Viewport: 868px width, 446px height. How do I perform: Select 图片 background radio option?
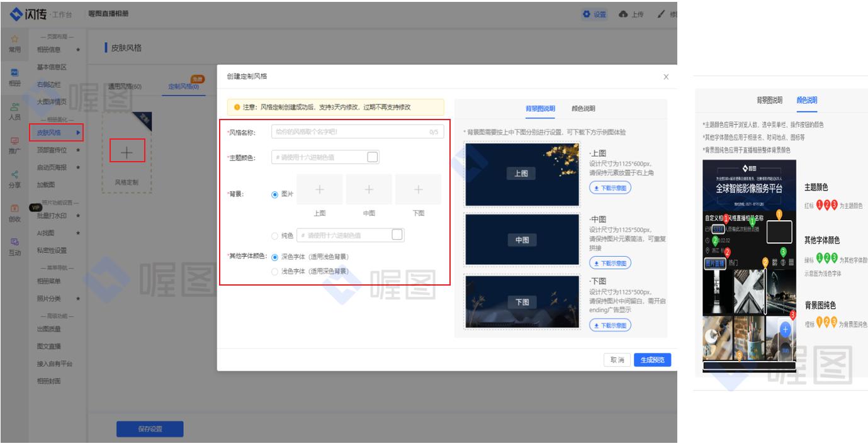[x=274, y=194]
